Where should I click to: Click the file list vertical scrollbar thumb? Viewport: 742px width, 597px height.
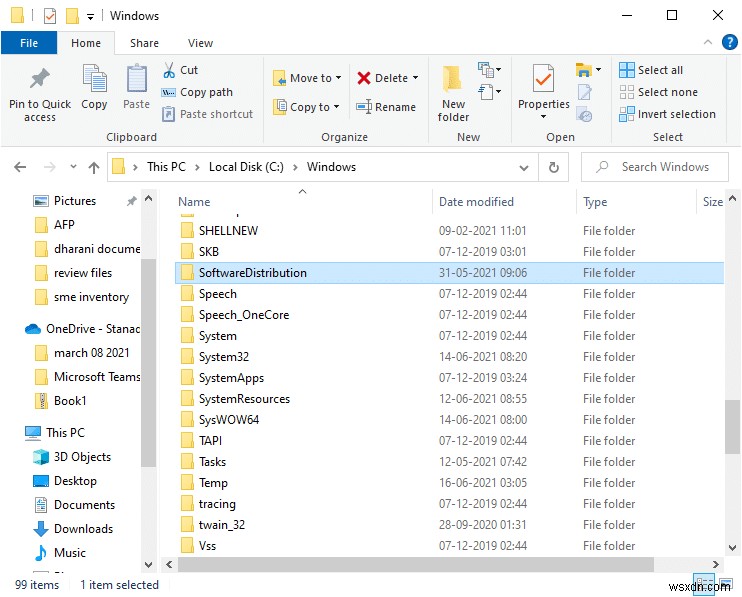(x=732, y=426)
